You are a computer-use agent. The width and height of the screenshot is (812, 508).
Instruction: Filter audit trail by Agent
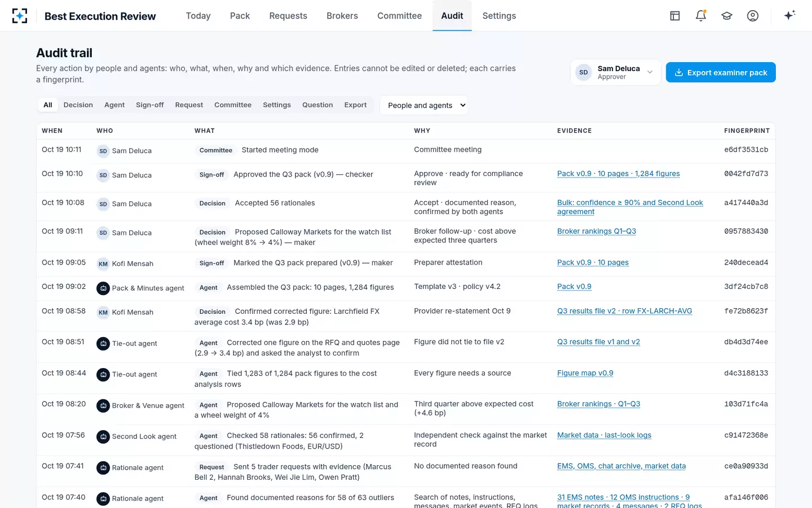pos(114,105)
